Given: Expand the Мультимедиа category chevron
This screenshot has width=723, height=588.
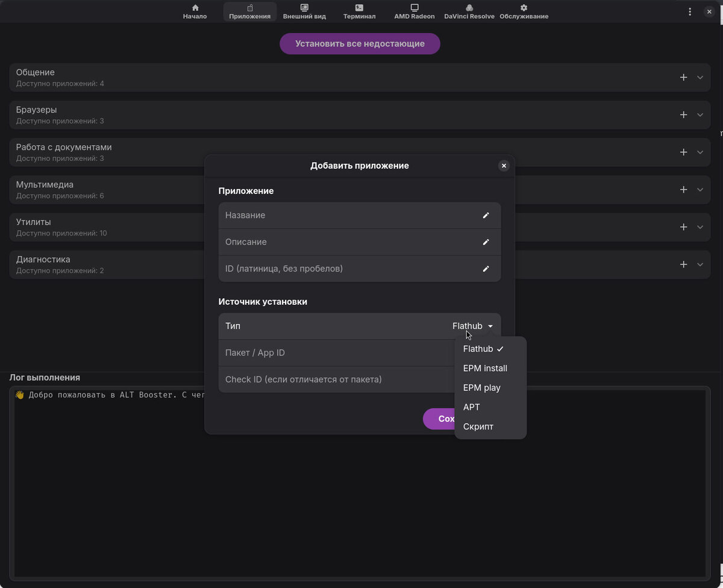Looking at the screenshot, I should (x=700, y=189).
